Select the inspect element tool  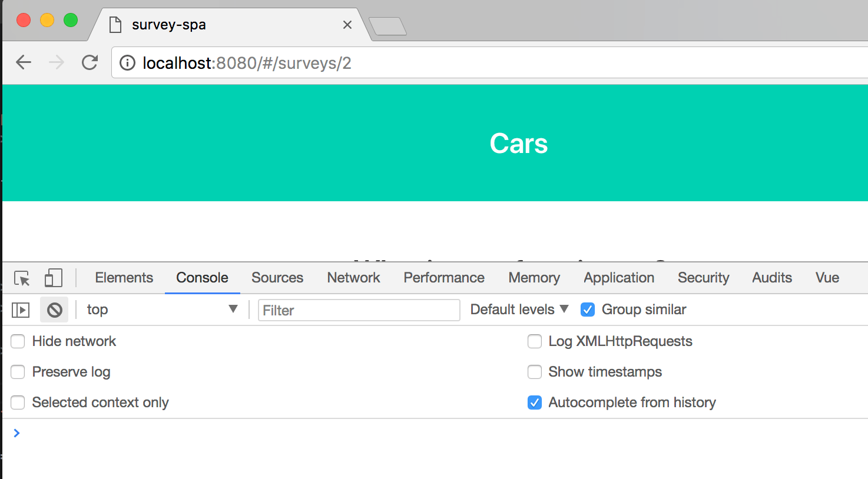21,277
